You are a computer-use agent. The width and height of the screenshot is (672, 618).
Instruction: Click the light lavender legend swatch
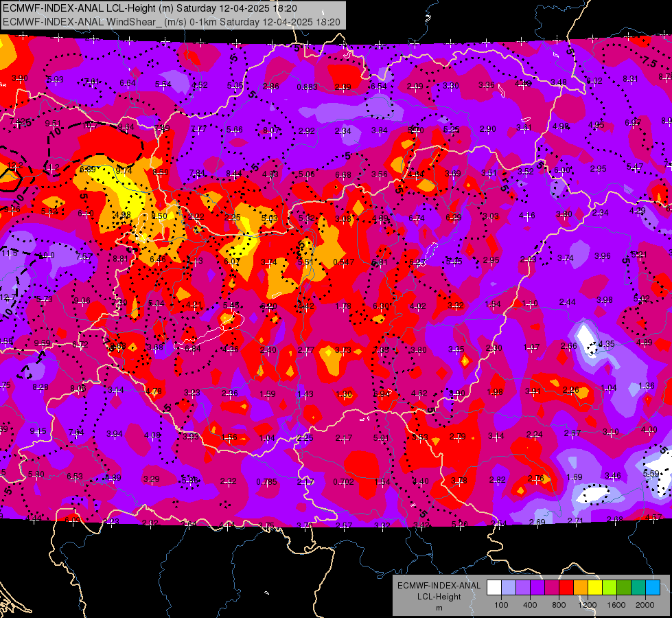(x=509, y=588)
